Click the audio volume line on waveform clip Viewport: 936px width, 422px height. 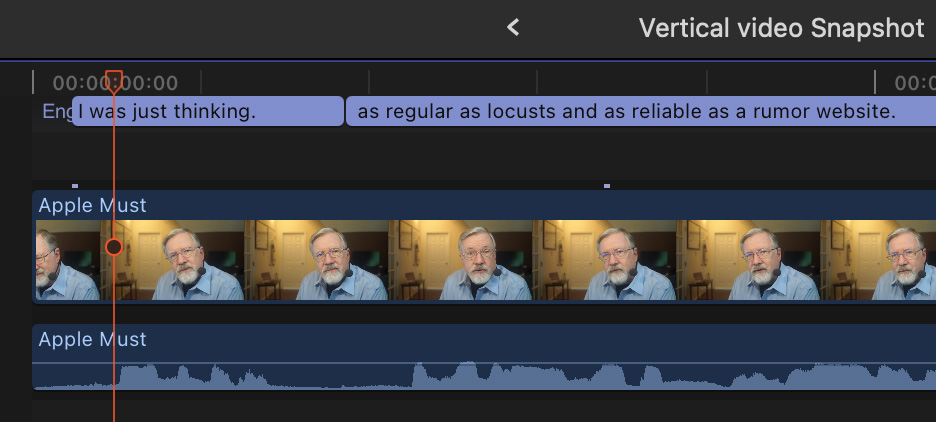coord(500,363)
